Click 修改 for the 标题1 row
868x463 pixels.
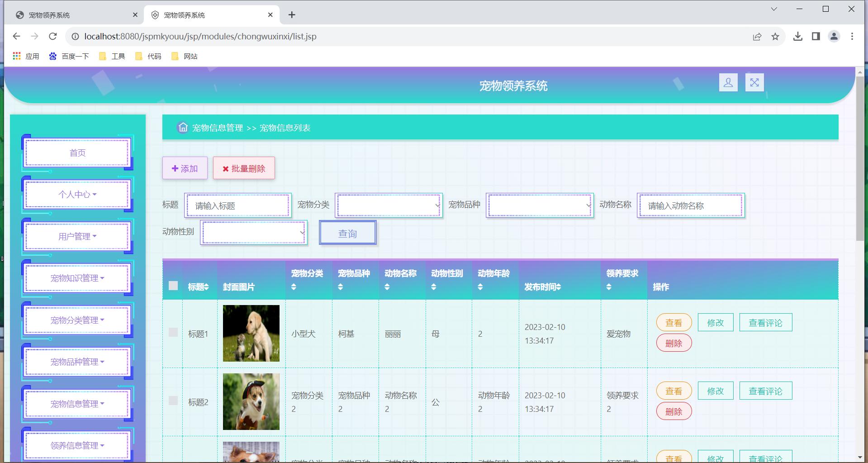[x=716, y=323]
